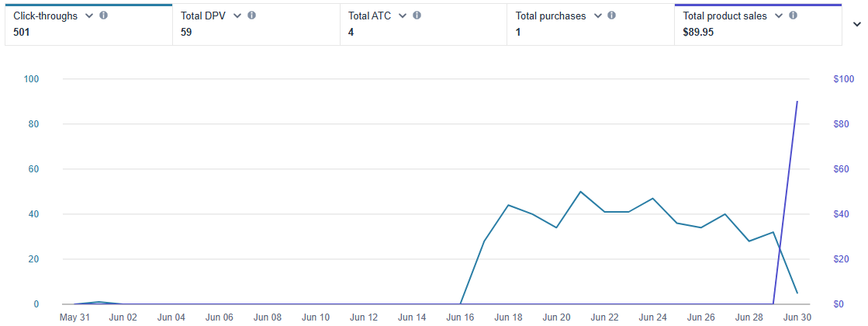The height and width of the screenshot is (326, 868).
Task: Click info icon beside Total ATC
Action: coord(417,16)
